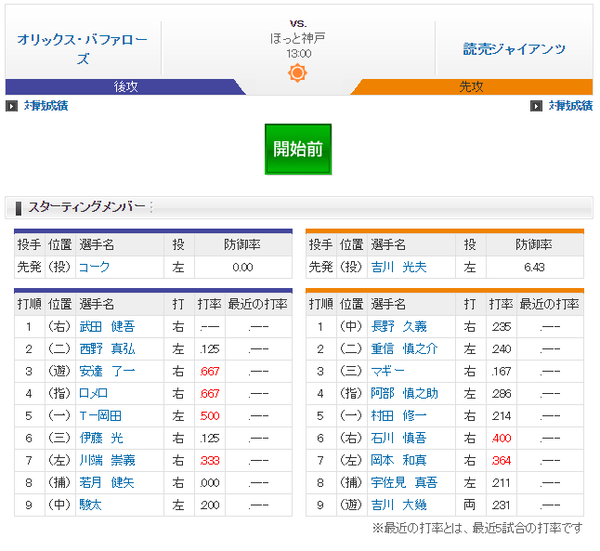This screenshot has width=600, height=551.
Task: Open player 村田 修一 link
Action: pyautogui.click(x=399, y=416)
